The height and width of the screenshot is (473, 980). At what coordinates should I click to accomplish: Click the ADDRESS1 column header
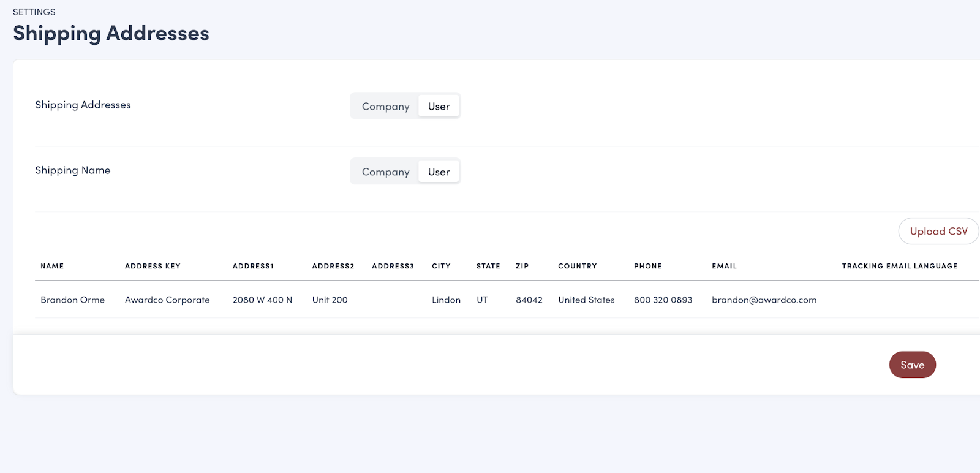point(253,266)
